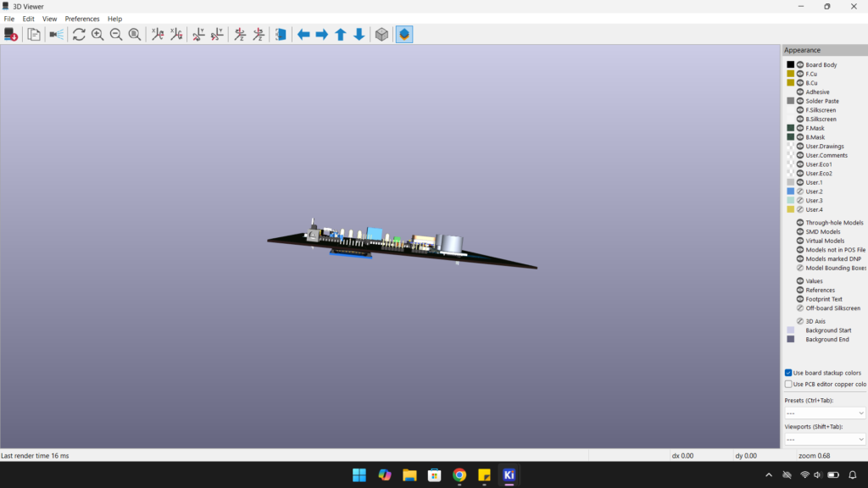Zoom in using the toolbar magnifier
The image size is (868, 488).
point(97,34)
